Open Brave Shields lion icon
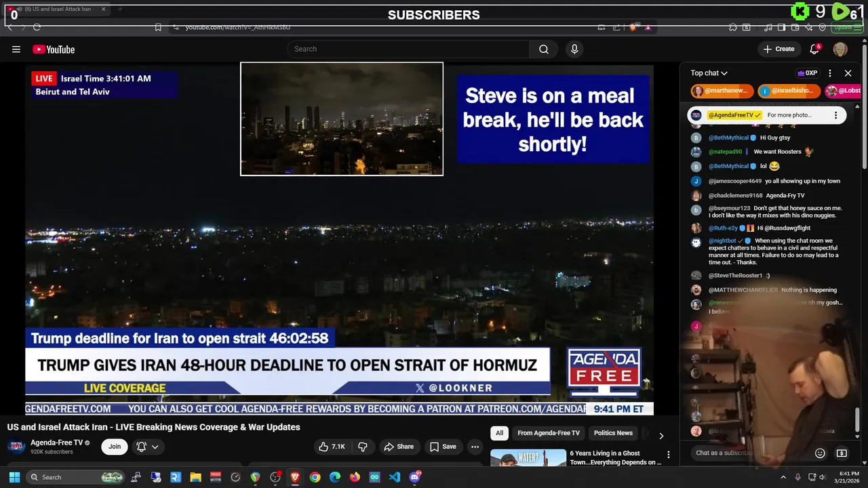Viewport: 868px width, 488px height. [633, 27]
